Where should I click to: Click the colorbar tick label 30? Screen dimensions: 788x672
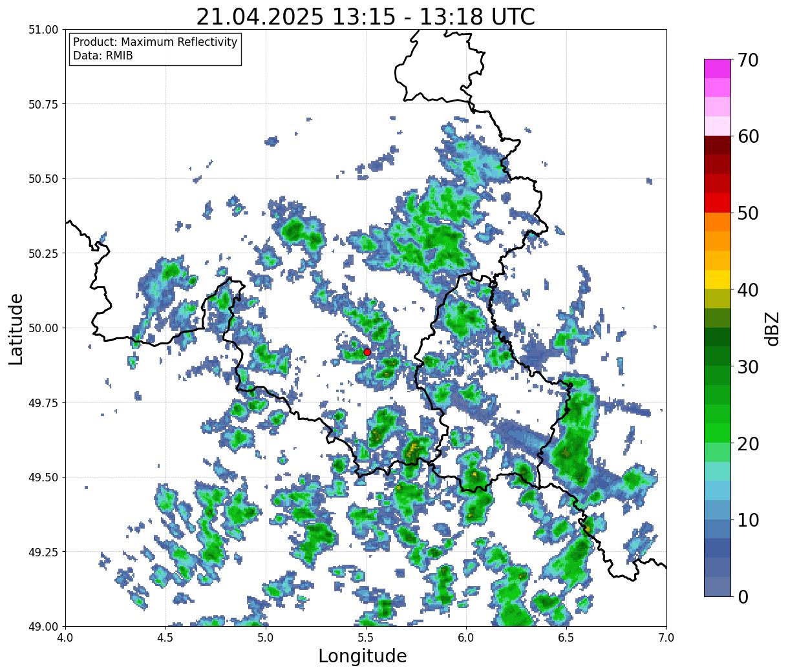coord(748,366)
